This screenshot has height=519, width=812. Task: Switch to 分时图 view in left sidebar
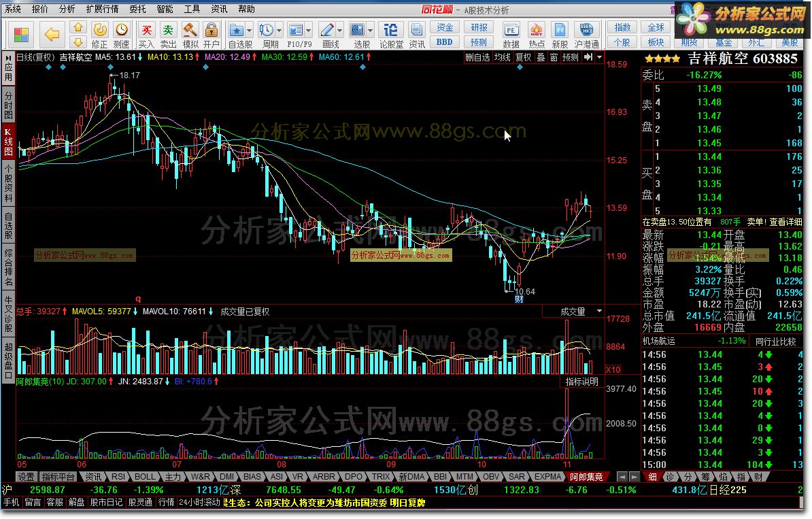[7, 105]
